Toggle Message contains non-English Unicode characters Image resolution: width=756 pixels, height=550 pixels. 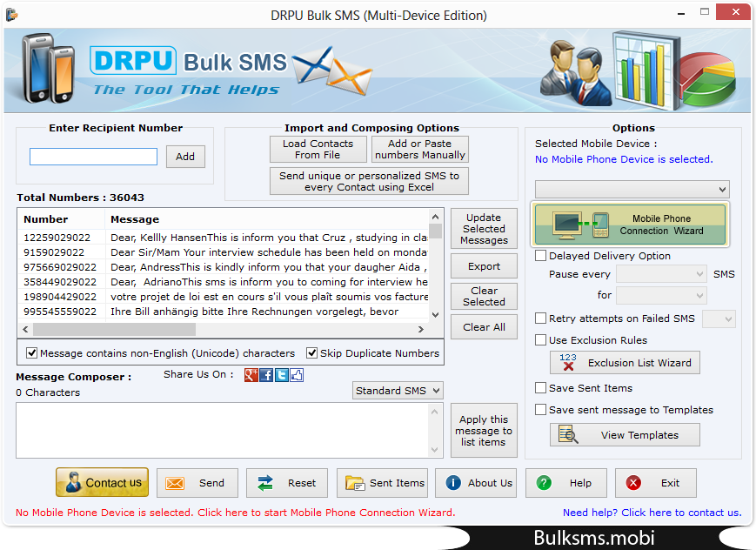pos(32,353)
